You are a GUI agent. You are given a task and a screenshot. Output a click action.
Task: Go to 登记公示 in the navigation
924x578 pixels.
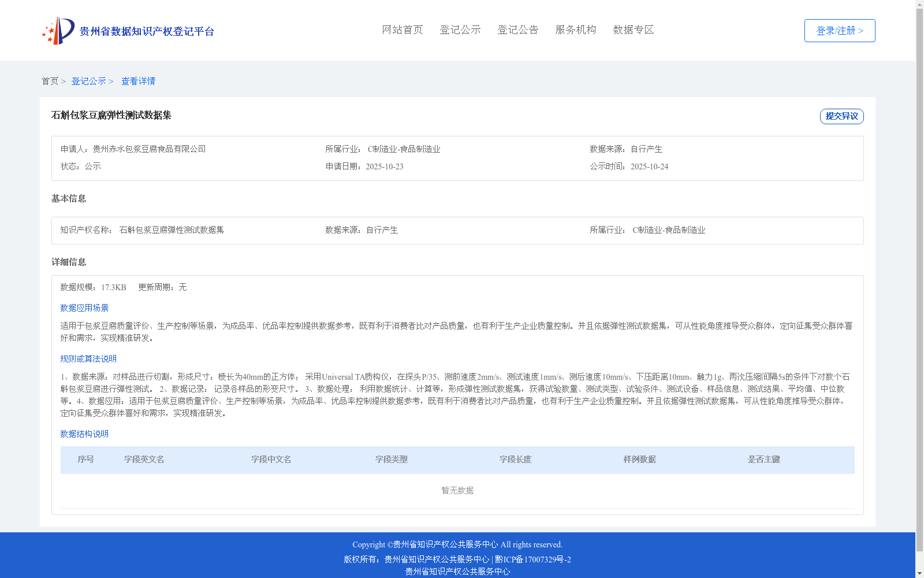(460, 29)
